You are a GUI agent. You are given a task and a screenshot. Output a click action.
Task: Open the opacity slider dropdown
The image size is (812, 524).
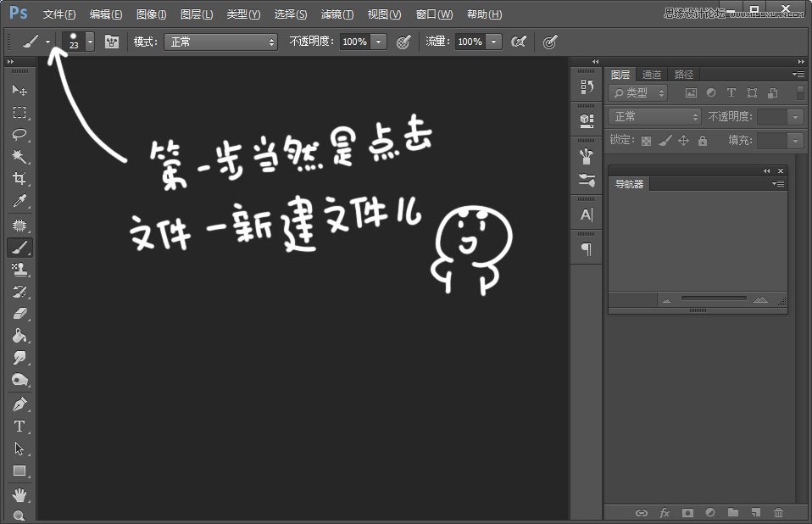(x=379, y=42)
